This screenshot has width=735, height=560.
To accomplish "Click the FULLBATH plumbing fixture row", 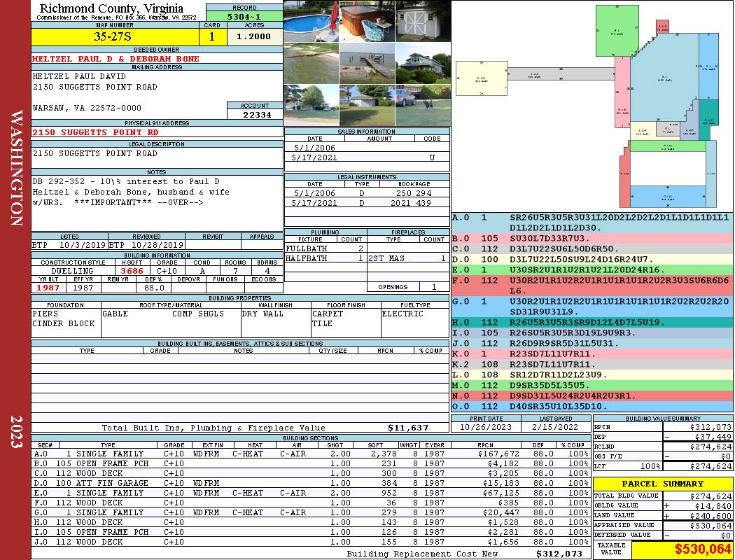I will click(325, 248).
